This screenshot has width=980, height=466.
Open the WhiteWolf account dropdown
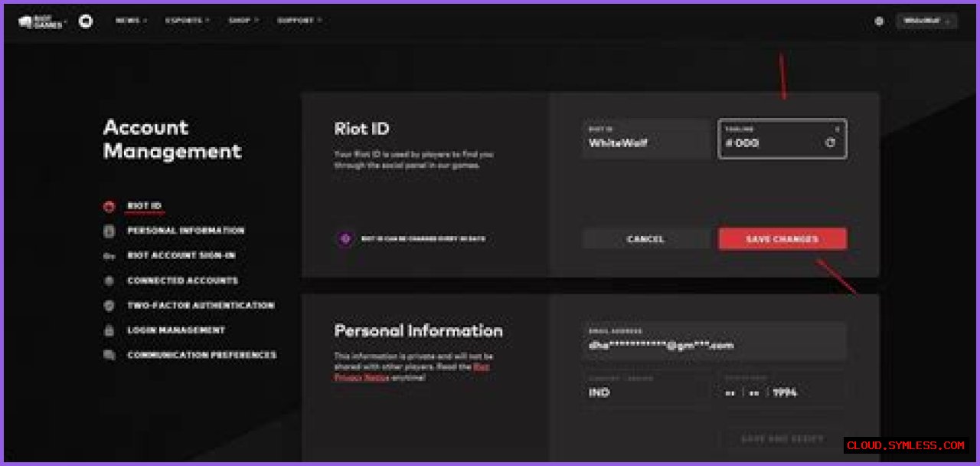[926, 21]
